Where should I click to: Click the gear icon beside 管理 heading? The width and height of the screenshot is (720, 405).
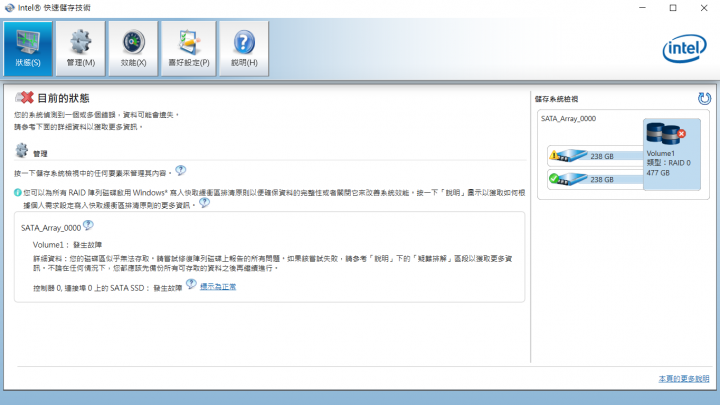tap(22, 151)
